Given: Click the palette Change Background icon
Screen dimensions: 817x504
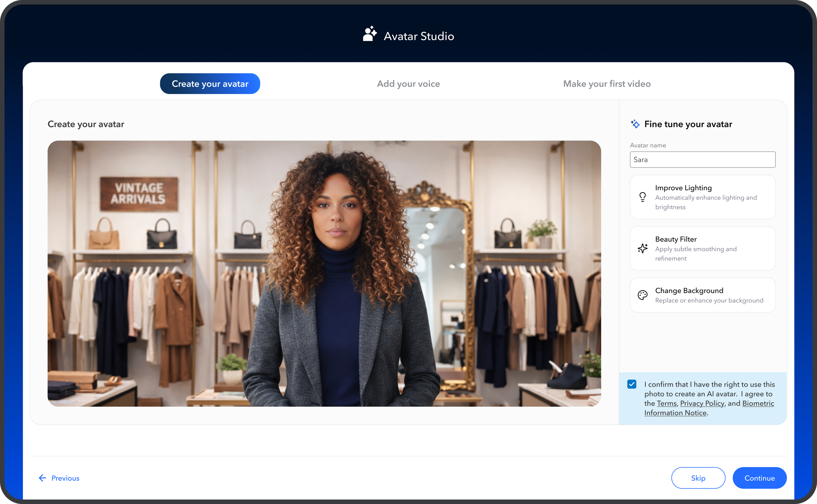Looking at the screenshot, I should [642, 295].
